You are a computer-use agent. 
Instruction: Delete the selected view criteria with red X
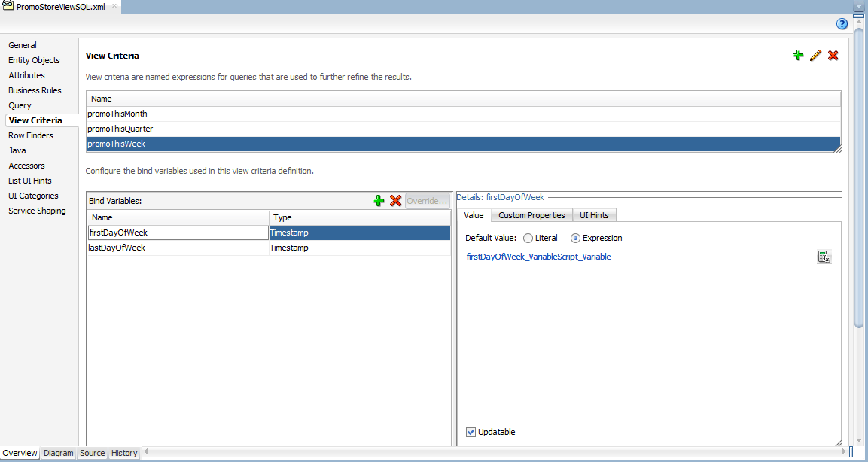click(x=833, y=56)
